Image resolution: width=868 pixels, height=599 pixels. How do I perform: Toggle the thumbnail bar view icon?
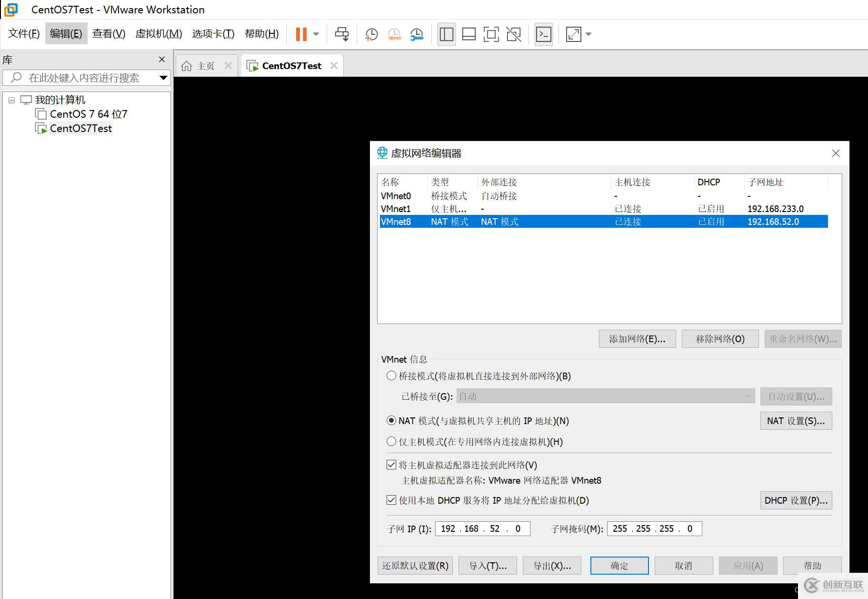pos(469,34)
